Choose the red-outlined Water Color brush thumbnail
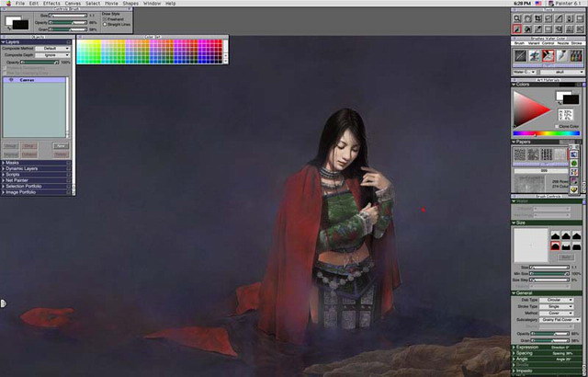The width and height of the screenshot is (588, 377). (548, 55)
